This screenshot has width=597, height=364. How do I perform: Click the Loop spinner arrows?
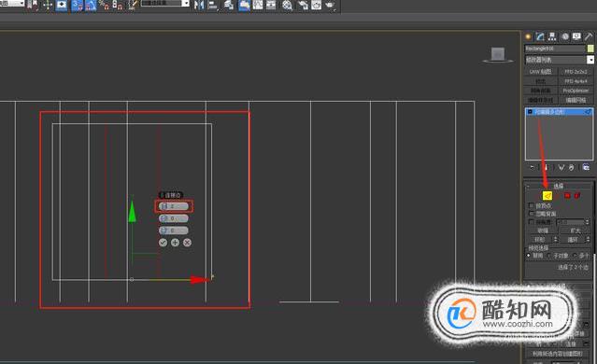(x=589, y=240)
